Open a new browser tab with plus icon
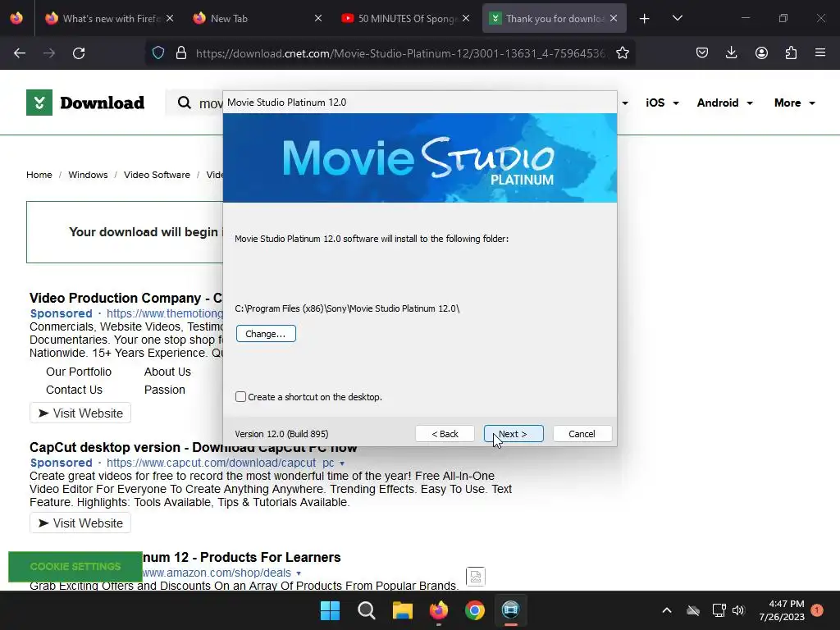Screen dimensions: 840x630 click(x=645, y=19)
